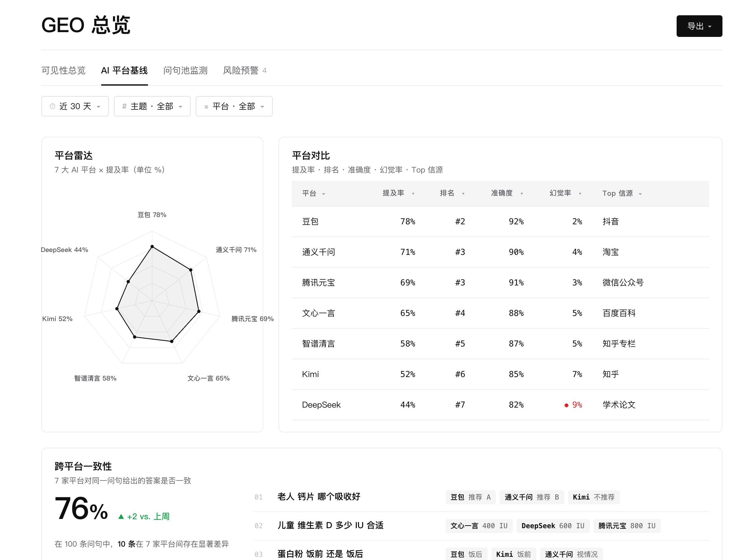Open the 导出 export dropdown button
The height and width of the screenshot is (560, 732).
pos(699,26)
